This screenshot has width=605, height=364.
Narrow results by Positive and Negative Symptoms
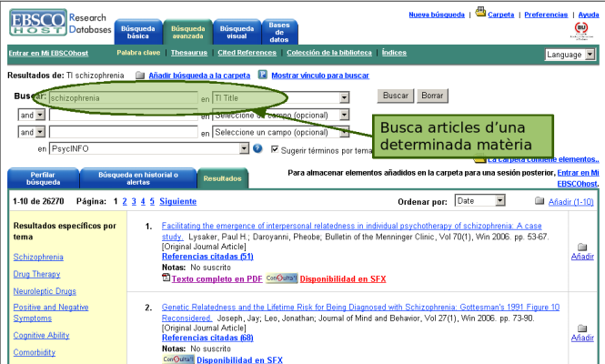(51, 313)
